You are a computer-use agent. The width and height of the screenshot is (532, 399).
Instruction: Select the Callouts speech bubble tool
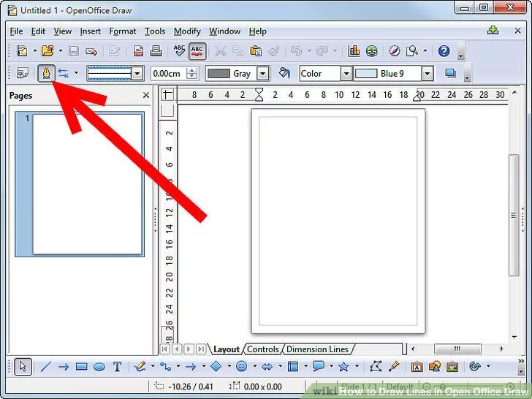coord(319,366)
